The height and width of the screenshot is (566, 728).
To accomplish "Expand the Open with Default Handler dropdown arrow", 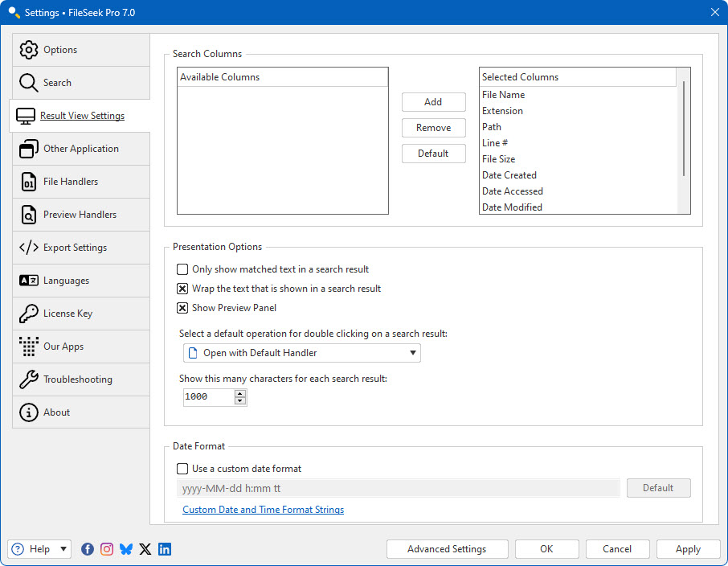I will (413, 353).
